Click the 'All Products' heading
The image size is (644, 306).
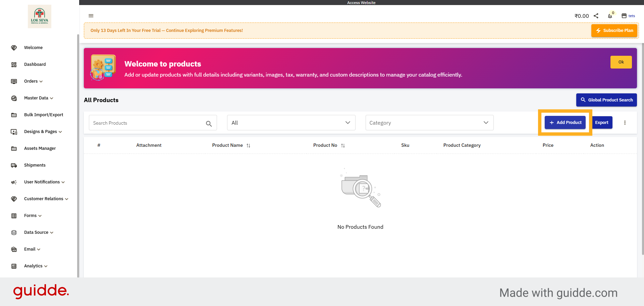(x=101, y=100)
